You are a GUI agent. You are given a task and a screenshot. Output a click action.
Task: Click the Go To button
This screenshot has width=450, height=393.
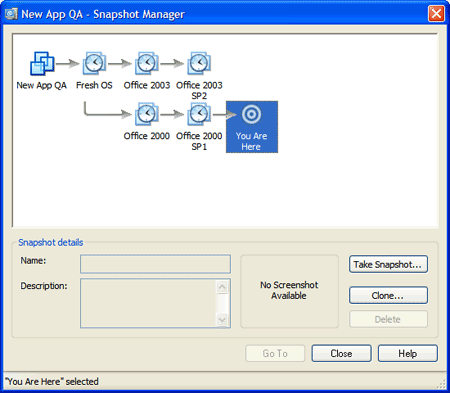pos(275,353)
